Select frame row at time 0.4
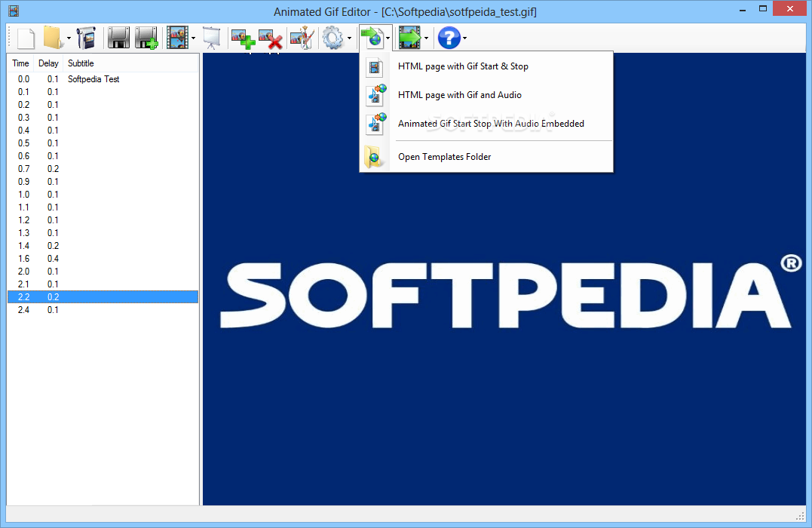 [103, 130]
